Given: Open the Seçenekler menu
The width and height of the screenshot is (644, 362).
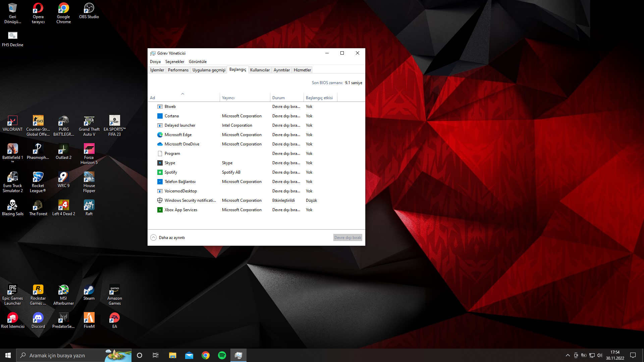Looking at the screenshot, I should [174, 62].
